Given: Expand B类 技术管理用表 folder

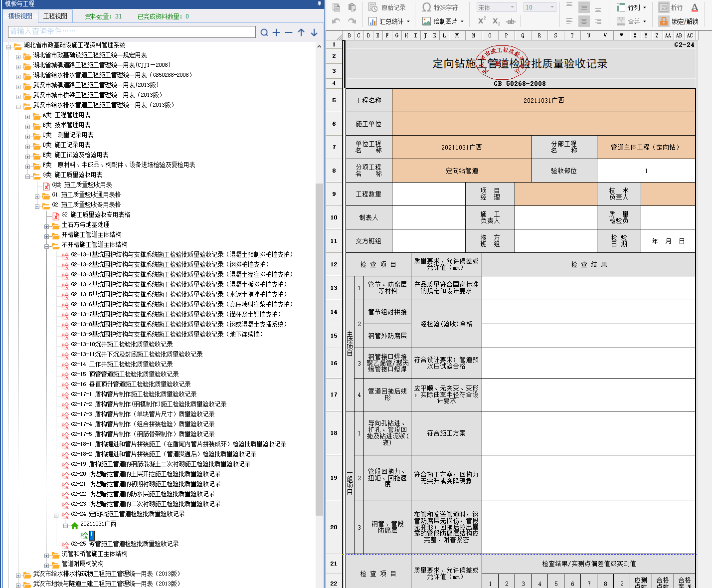Looking at the screenshot, I should (28, 126).
